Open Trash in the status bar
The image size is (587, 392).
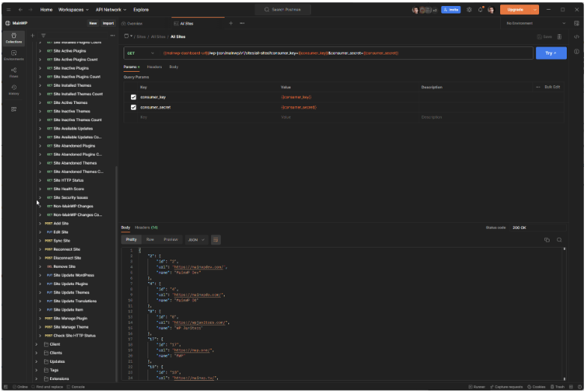557,387
